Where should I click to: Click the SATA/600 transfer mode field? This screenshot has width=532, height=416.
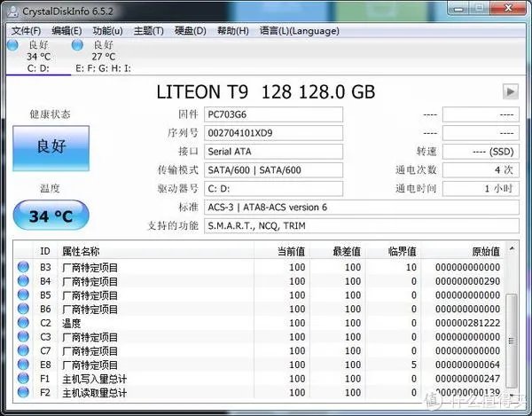pos(273,170)
